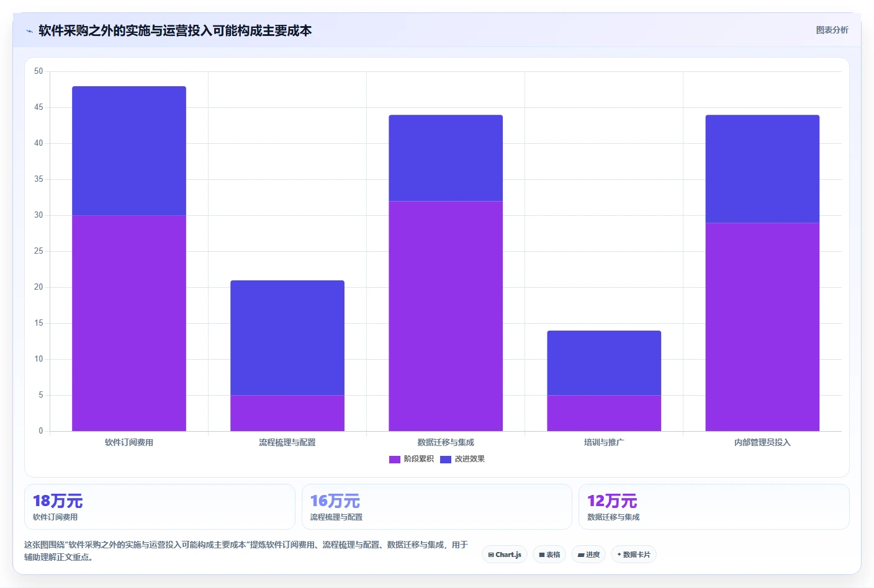This screenshot has width=874, height=588.
Task: Click the star icon in 数据卡片 chip
Action: [x=619, y=555]
